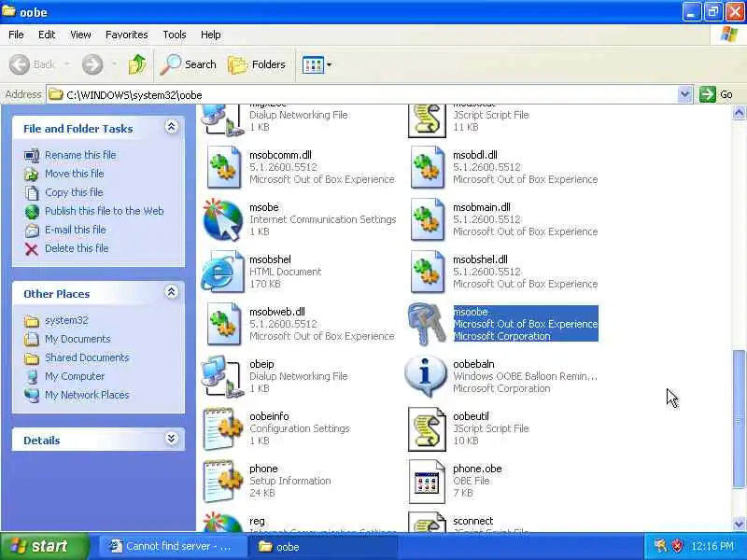The width and height of the screenshot is (747, 560).
Task: Select the msobshel.dll file icon
Action: coord(428,272)
